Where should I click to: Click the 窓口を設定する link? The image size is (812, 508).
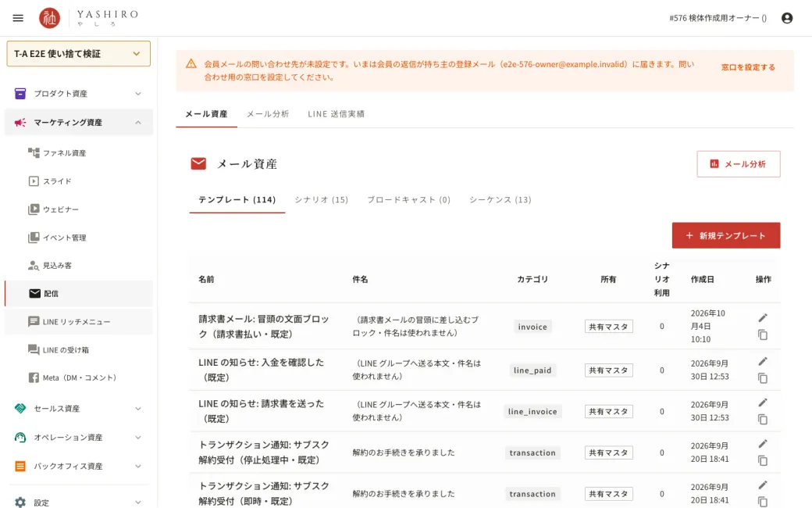pyautogui.click(x=748, y=67)
